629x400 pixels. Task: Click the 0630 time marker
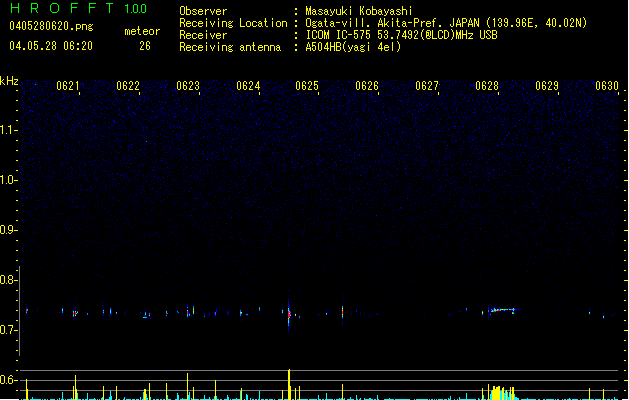click(607, 86)
